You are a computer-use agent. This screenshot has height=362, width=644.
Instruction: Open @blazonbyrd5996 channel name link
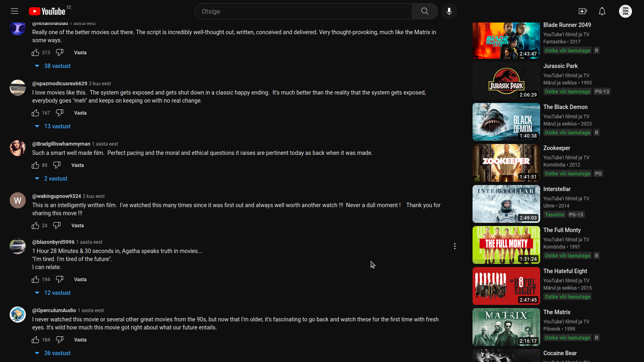coord(54,242)
